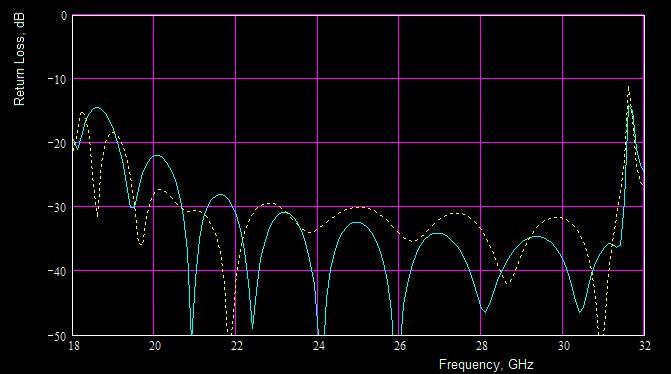Pick the 30 GHz tick label
Screen dimensions: 671x374
(x=564, y=346)
